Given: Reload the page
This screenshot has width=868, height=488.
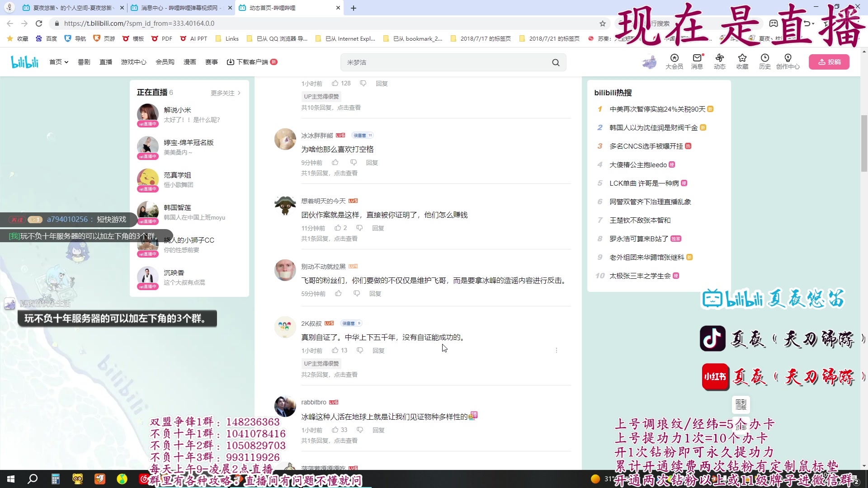Looking at the screenshot, I should [x=39, y=23].
